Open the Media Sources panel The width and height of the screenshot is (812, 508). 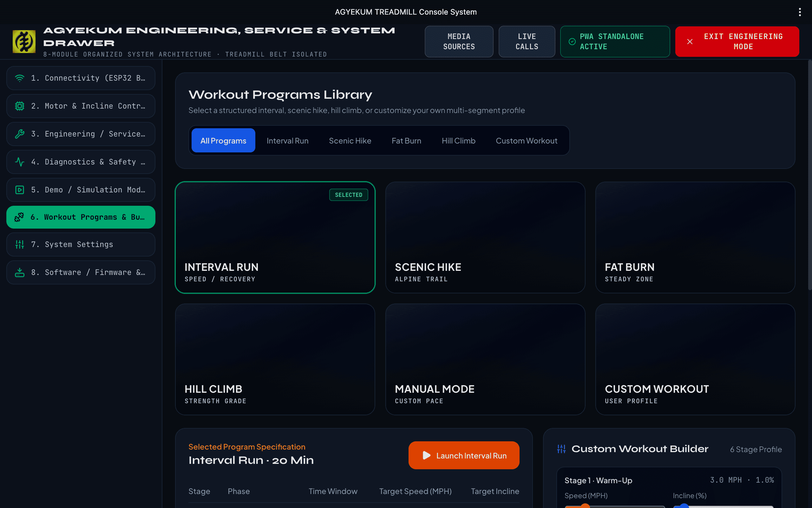click(459, 42)
